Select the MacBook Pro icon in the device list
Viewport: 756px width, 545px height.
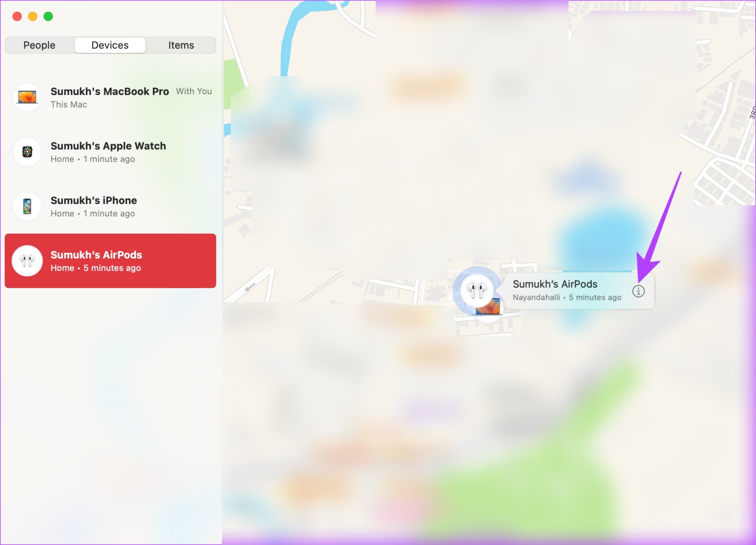27,97
